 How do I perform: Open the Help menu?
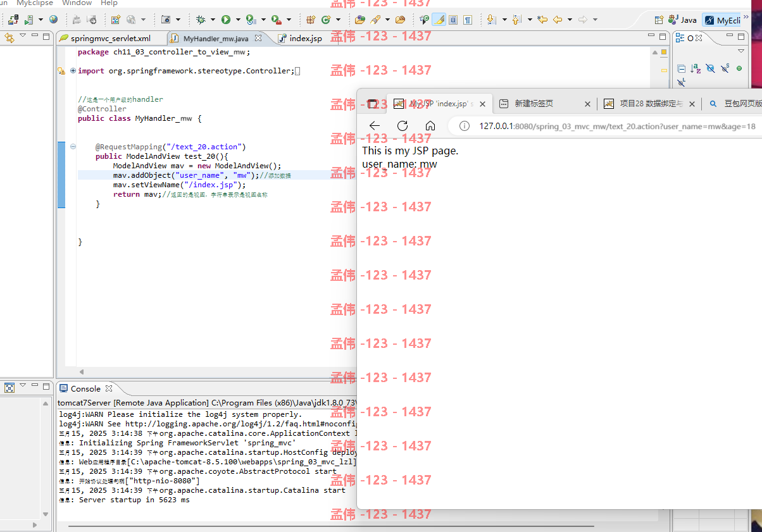click(x=109, y=3)
